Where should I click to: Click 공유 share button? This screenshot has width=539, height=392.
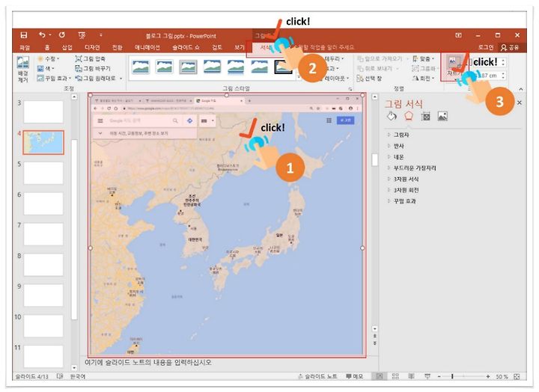[x=510, y=47]
